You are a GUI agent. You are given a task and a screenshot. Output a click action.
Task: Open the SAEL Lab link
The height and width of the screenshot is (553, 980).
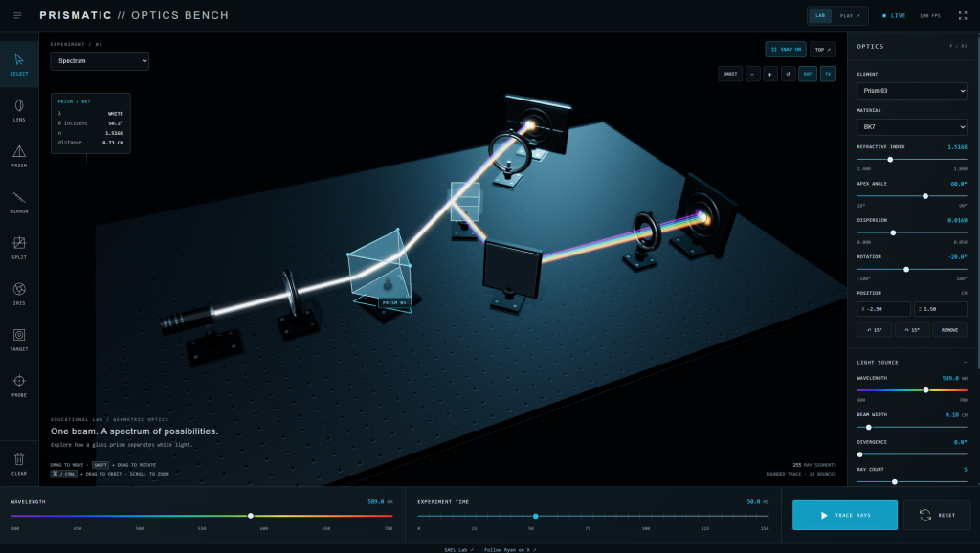pyautogui.click(x=458, y=550)
